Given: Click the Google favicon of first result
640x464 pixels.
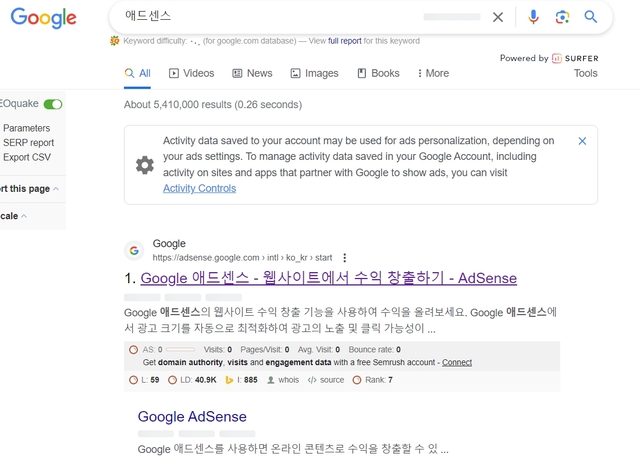Looking at the screenshot, I should pyautogui.click(x=134, y=251).
